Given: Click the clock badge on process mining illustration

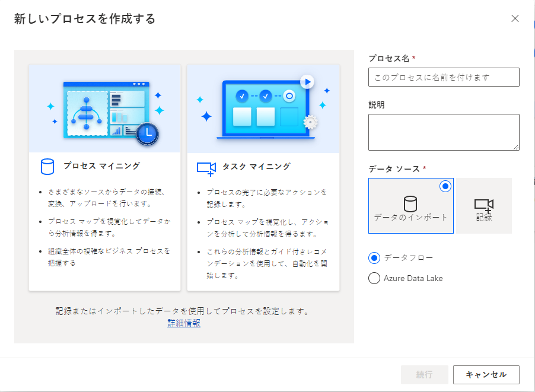Looking at the screenshot, I should (148, 134).
